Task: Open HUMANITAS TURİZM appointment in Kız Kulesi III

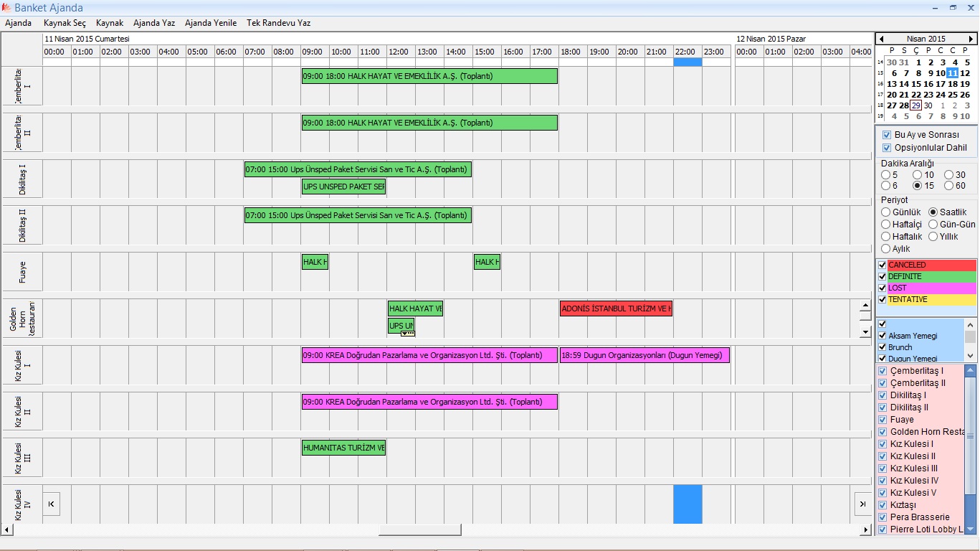Action: click(343, 448)
